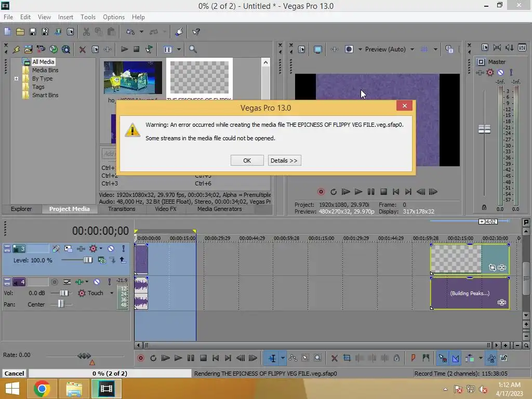The width and height of the screenshot is (532, 399).
Task: Click the Event Pan/Crop icon on video clip
Action: click(x=493, y=268)
